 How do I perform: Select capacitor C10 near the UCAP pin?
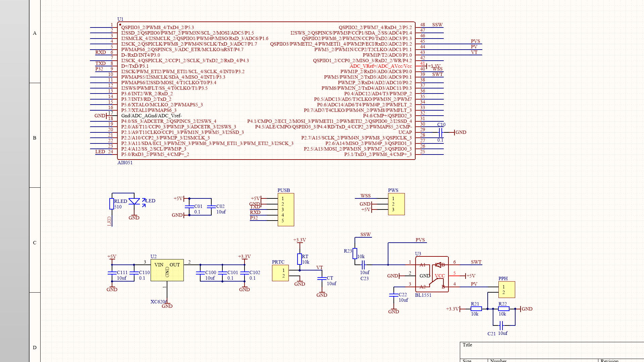point(441,132)
